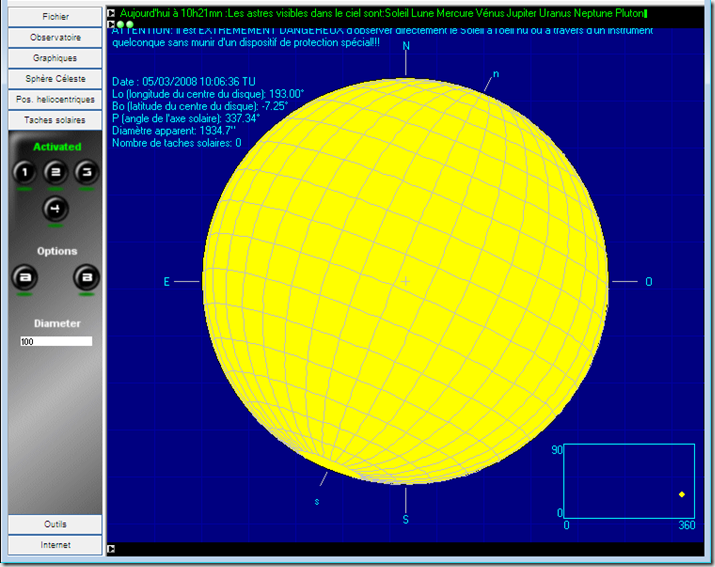The image size is (715, 567).
Task: Edit the Diameter value field
Action: click(56, 341)
